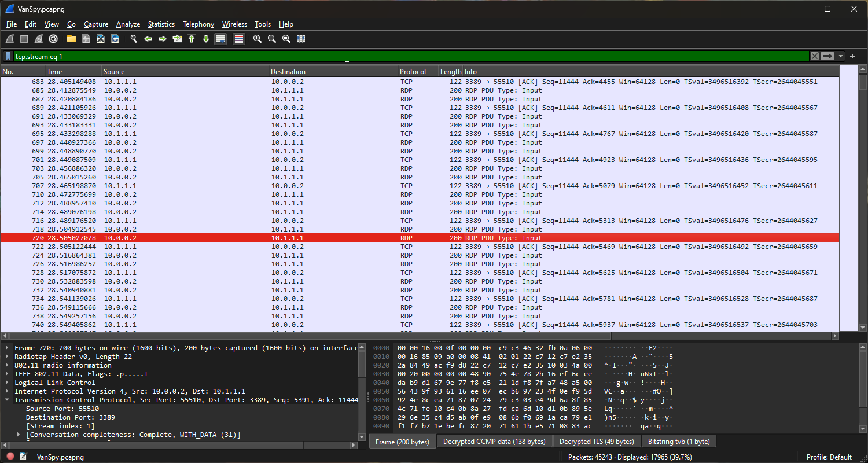Screen dimensions: 868x463
Task: Open capture file properties status icon
Action: [24, 457]
